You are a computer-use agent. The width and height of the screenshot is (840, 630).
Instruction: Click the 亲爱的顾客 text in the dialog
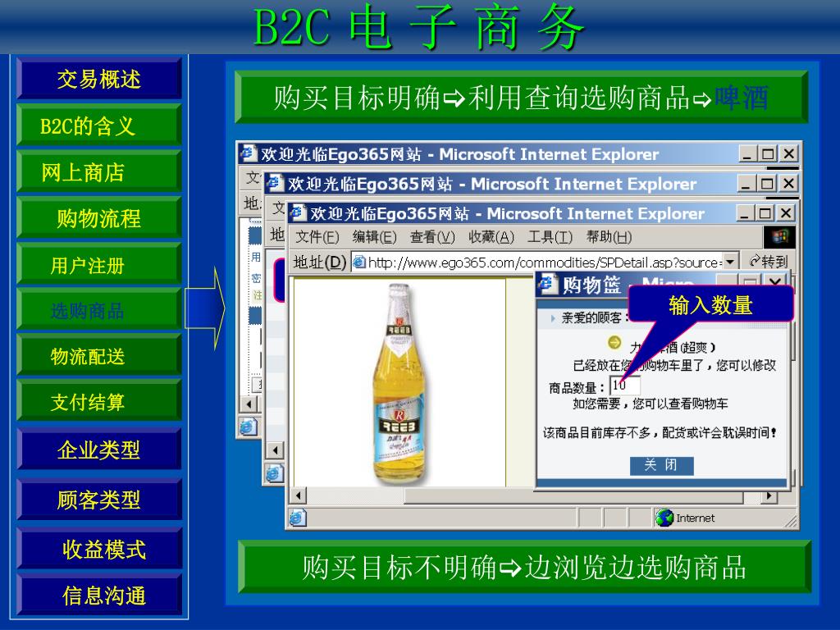[591, 317]
